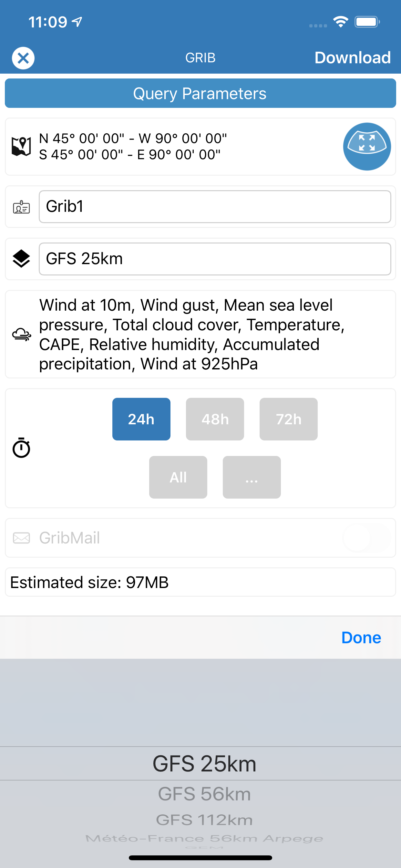Image resolution: width=401 pixels, height=868 pixels.
Task: Tap the weather parameters cloud icon
Action: pyautogui.click(x=22, y=334)
